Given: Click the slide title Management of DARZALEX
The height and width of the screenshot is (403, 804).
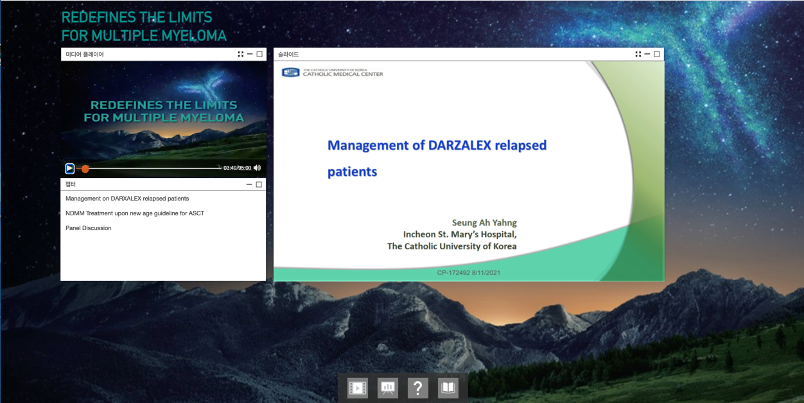Looking at the screenshot, I should click(437, 158).
